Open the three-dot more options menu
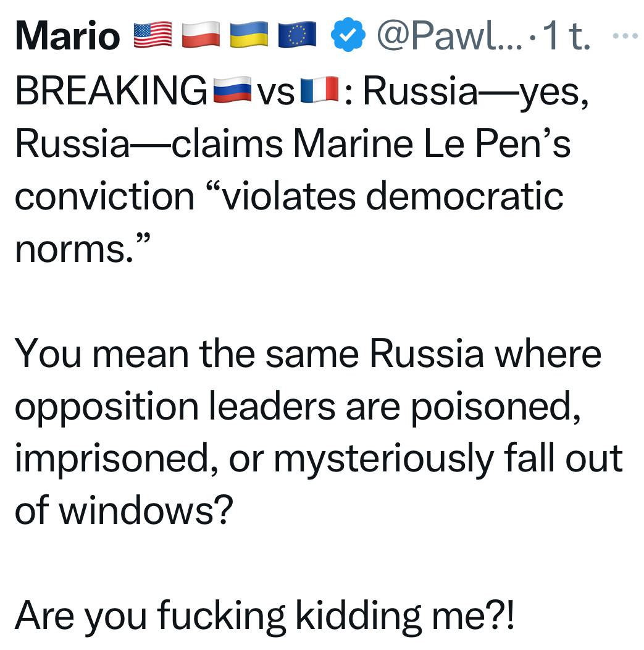The height and width of the screenshot is (650, 644). click(625, 36)
